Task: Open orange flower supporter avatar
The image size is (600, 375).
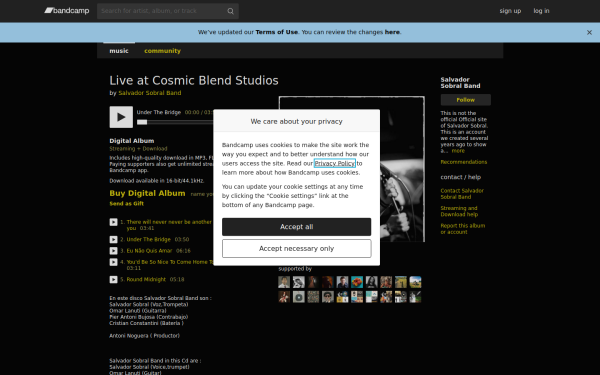Action: tap(357, 282)
